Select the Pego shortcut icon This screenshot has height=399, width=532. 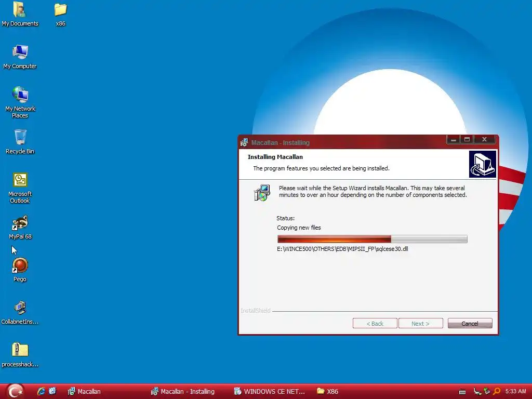coord(20,270)
